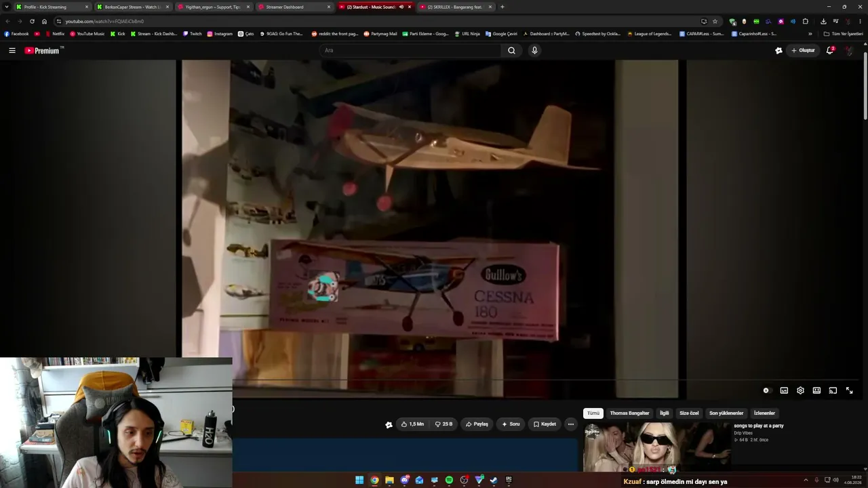Open the YouTube account avatar menu
This screenshot has width=868, height=488.
click(x=849, y=50)
